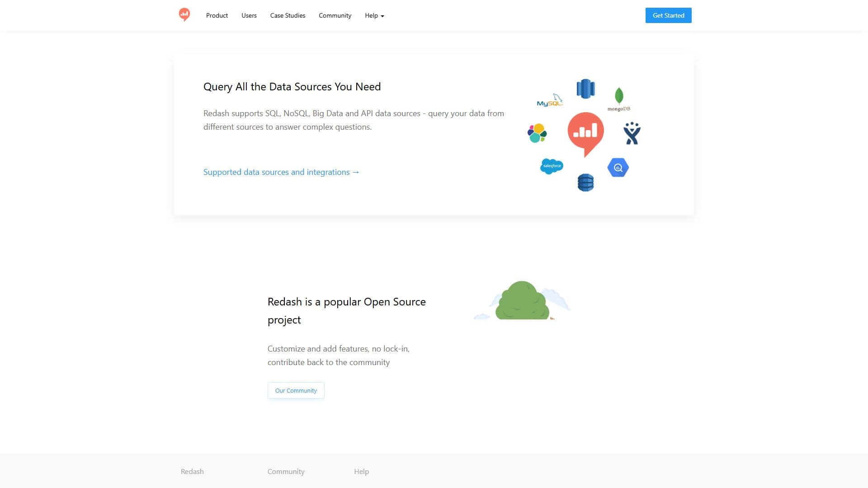The width and height of the screenshot is (868, 488).
Task: Click the Salesforce cloud icon
Action: point(552,166)
